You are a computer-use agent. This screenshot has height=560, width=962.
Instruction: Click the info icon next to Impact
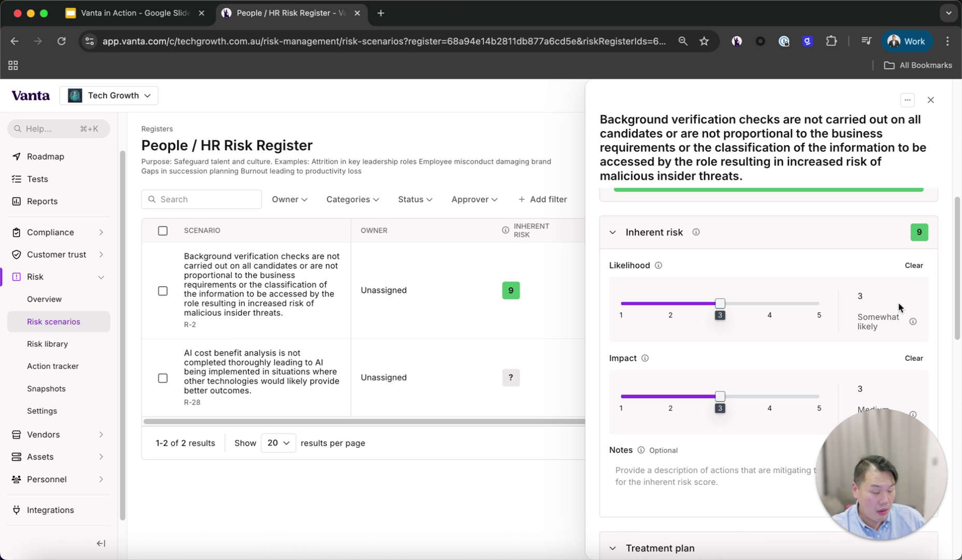coord(645,358)
